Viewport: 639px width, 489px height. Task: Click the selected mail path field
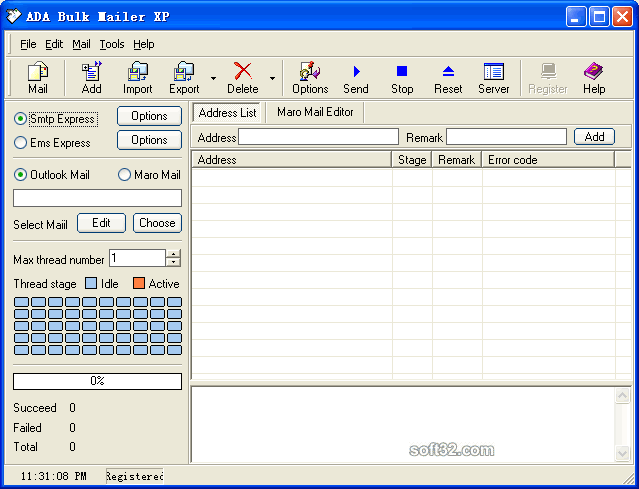97,198
